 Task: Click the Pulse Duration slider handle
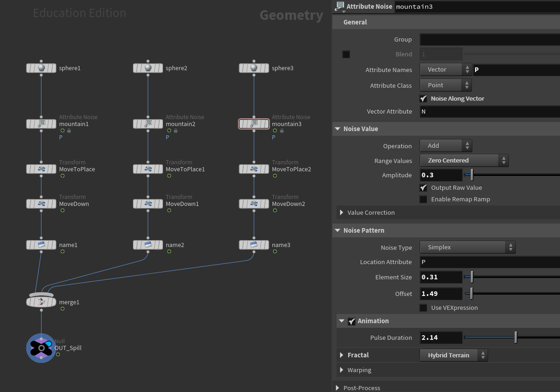click(x=516, y=338)
